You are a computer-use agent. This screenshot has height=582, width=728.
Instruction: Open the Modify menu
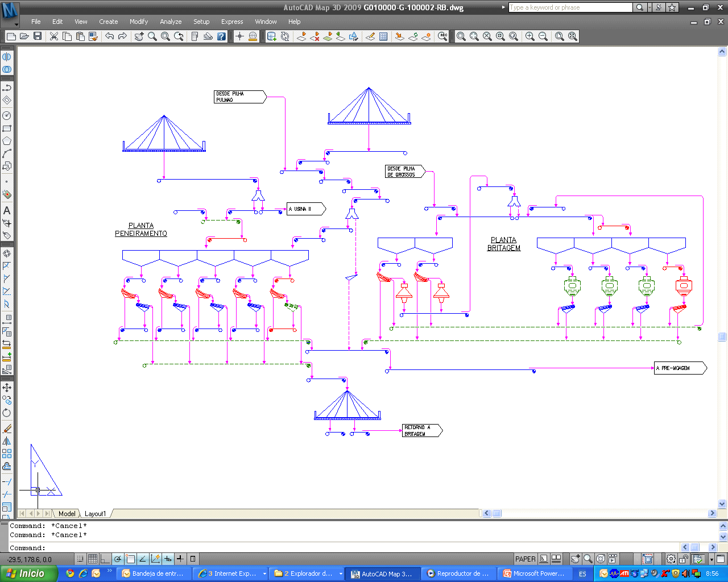[139, 22]
